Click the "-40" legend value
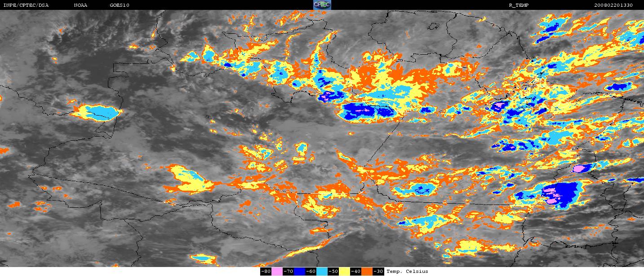 pos(355,272)
